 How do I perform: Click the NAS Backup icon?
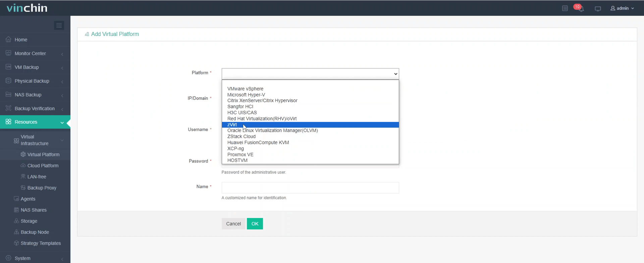tap(8, 94)
